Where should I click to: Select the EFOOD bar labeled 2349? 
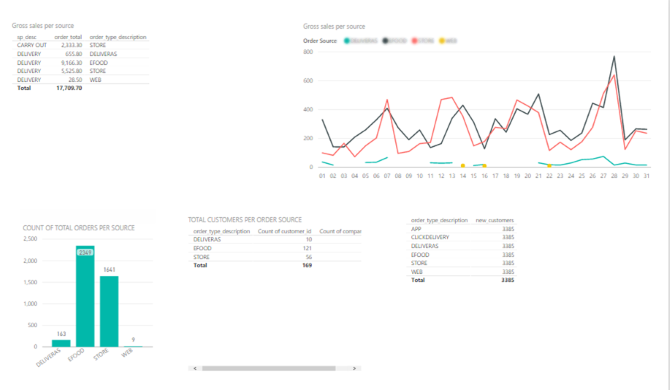click(x=85, y=296)
